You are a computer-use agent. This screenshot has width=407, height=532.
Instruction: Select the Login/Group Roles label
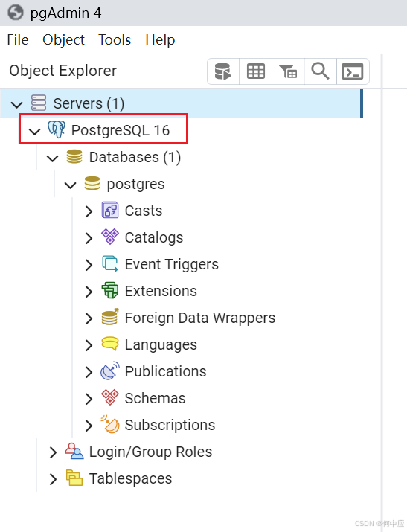pyautogui.click(x=150, y=452)
